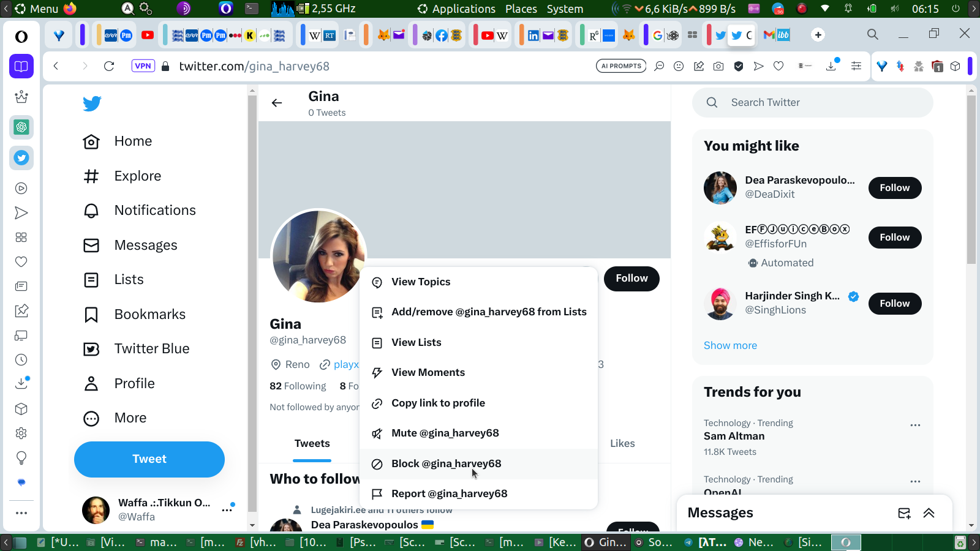Open Easy Setup sliders icon
Viewport: 980px width, 551px height.
tap(856, 66)
